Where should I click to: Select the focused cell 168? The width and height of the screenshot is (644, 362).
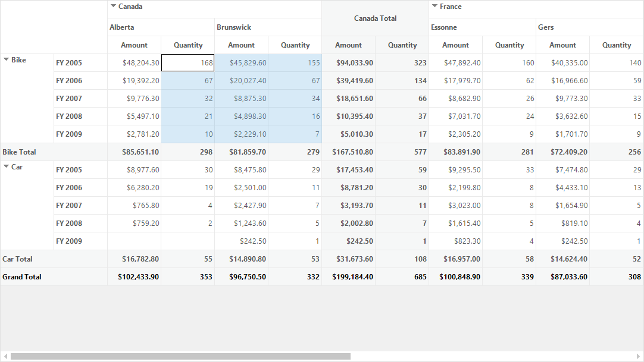click(x=187, y=63)
